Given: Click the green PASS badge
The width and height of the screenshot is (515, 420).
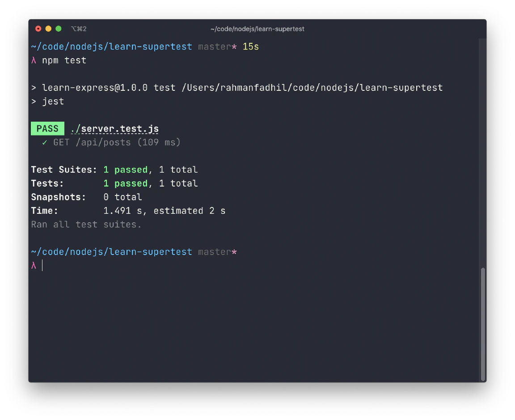Looking at the screenshot, I should [48, 128].
